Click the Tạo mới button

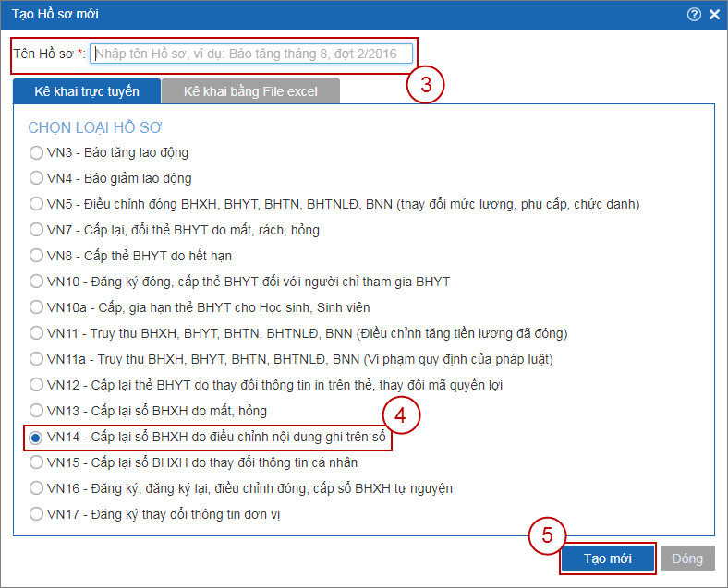click(608, 558)
